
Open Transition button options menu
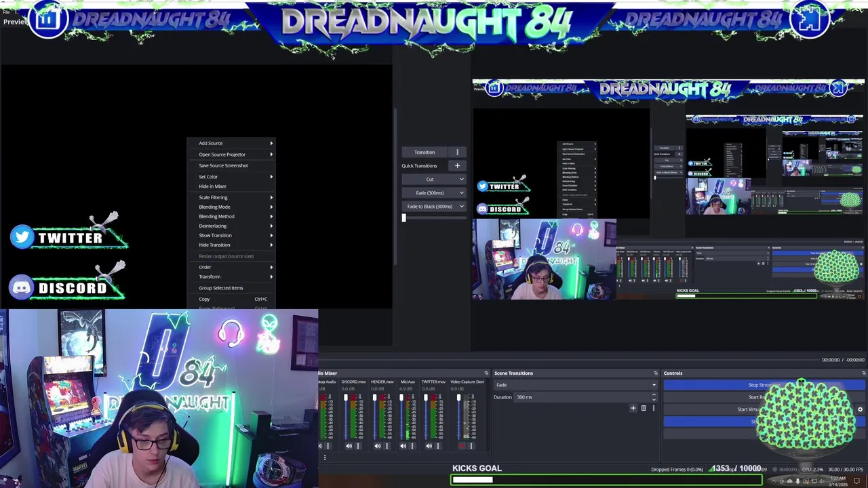click(457, 152)
